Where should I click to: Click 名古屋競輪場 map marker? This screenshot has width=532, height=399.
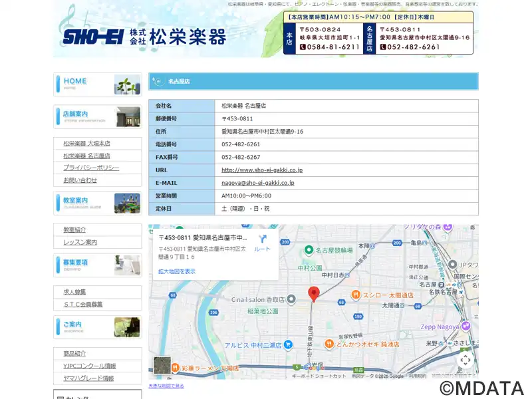click(x=309, y=250)
